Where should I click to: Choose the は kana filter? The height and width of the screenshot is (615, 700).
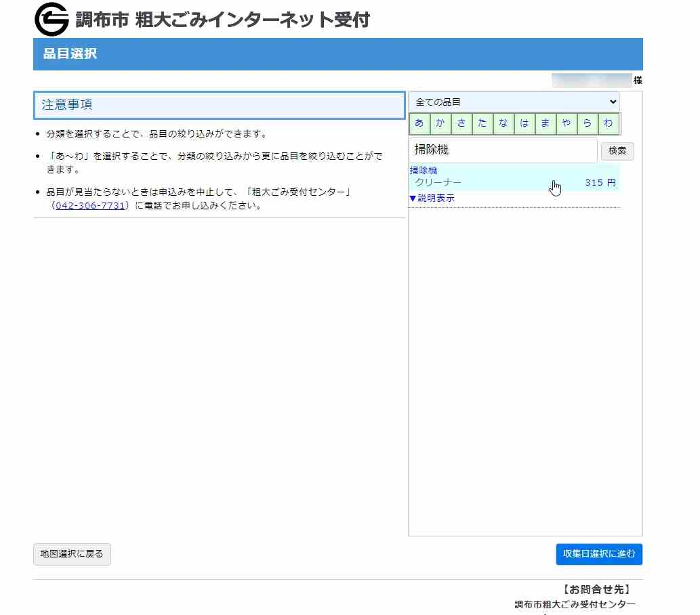524,123
